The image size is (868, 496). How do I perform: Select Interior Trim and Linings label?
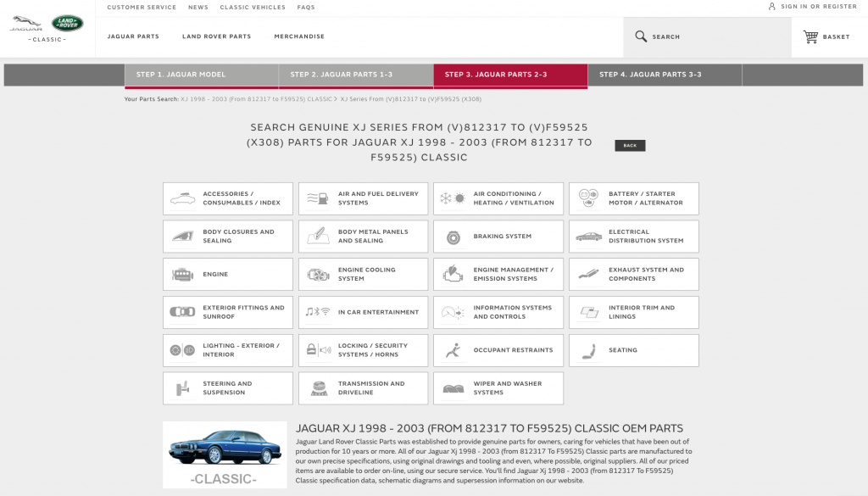pyautogui.click(x=642, y=312)
